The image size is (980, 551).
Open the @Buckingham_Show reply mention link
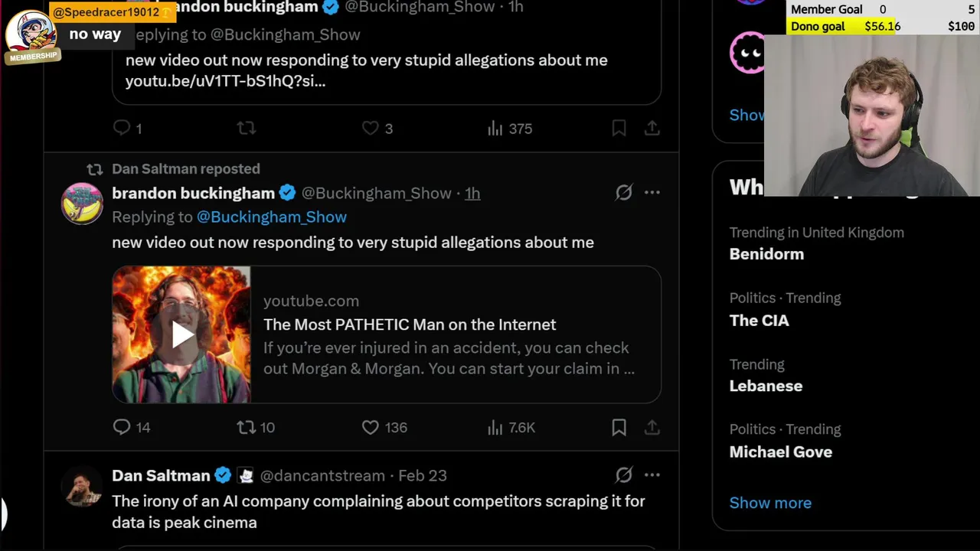[271, 217]
